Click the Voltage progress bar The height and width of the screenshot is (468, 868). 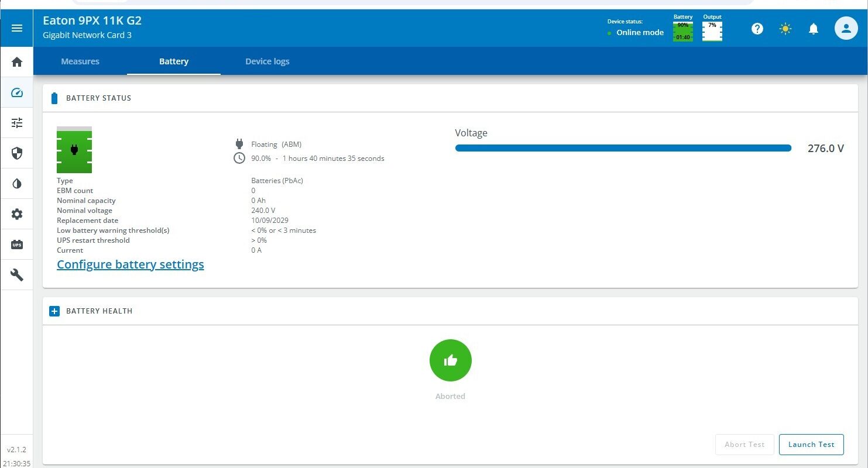623,149
